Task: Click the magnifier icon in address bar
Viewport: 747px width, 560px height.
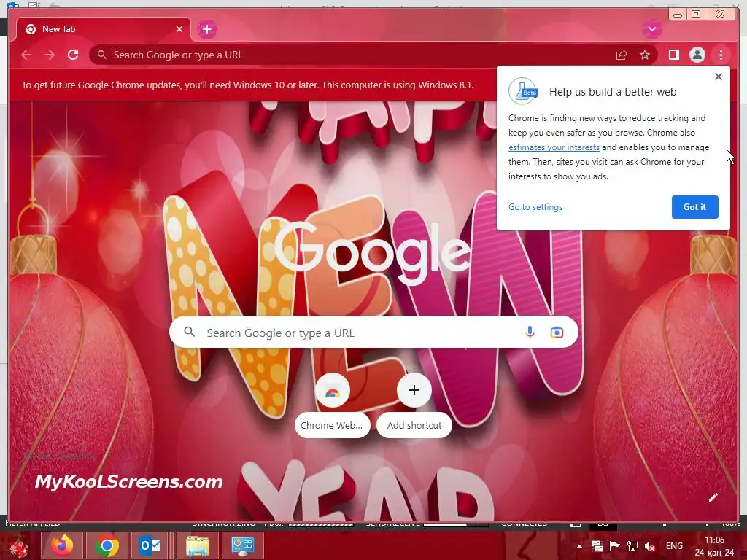Action: pyautogui.click(x=102, y=55)
